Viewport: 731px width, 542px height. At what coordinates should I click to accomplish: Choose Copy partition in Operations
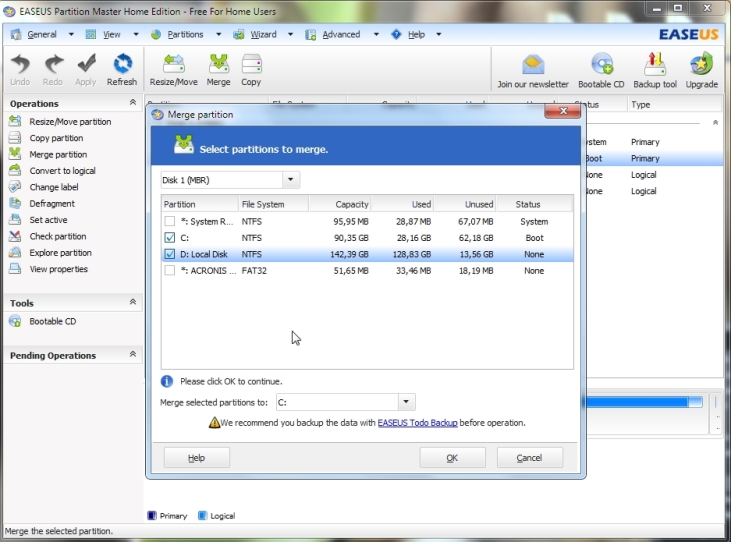[x=56, y=138]
